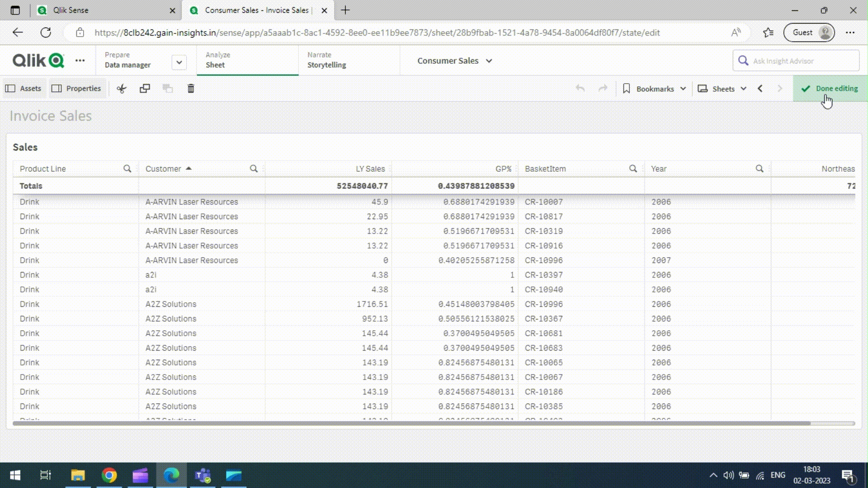Click the cut (scissors) icon in toolbar
This screenshot has width=868, height=488.
121,89
